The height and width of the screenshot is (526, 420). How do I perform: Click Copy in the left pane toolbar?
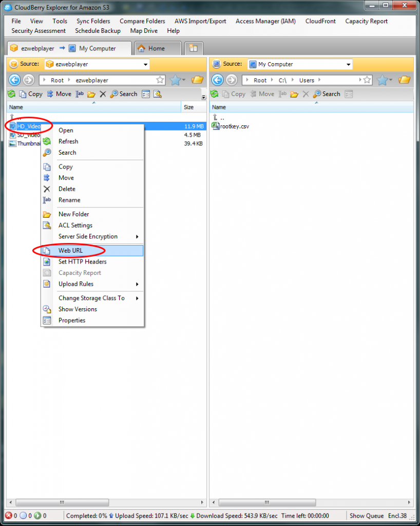click(x=31, y=94)
